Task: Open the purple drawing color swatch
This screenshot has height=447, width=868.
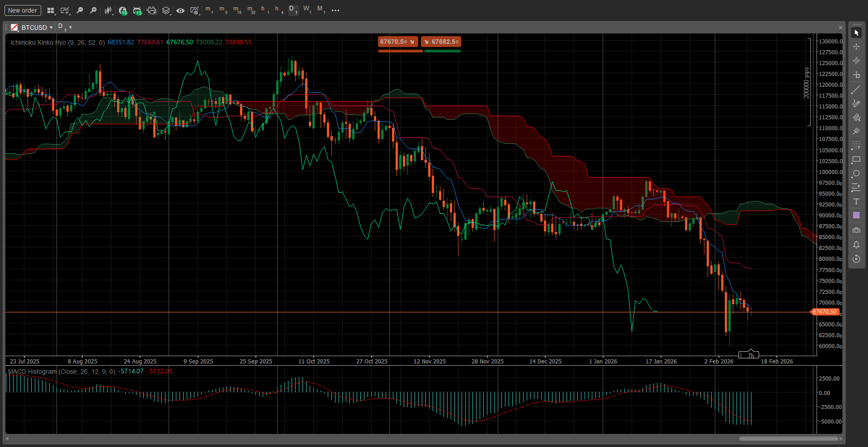Action: [x=856, y=216]
